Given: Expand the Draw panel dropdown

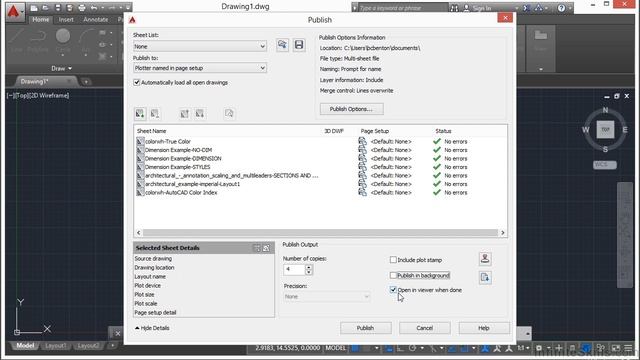Looking at the screenshot, I should pos(62,69).
